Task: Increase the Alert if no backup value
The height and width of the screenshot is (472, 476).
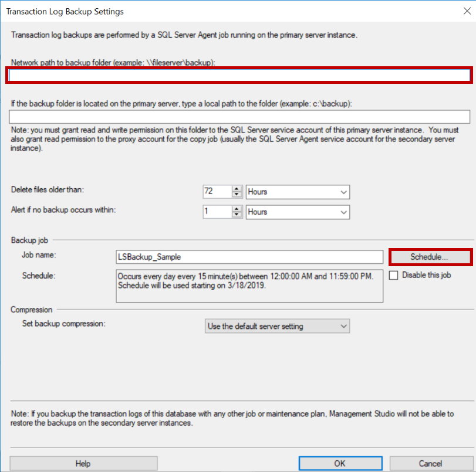Action: pyautogui.click(x=237, y=209)
